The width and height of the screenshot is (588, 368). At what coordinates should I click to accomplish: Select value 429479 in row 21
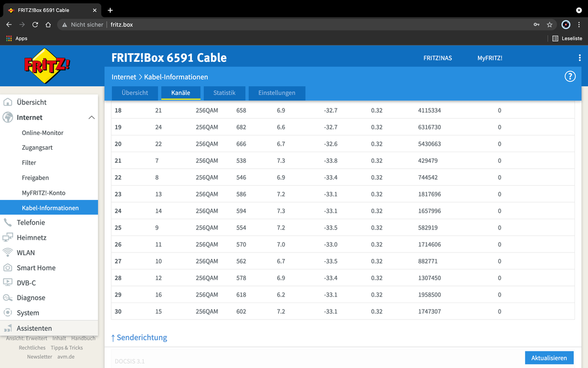point(428,161)
